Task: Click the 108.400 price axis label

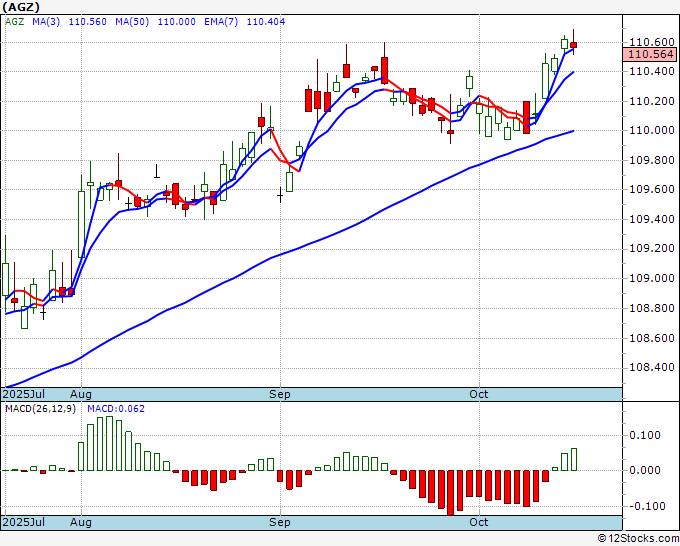Action: 652,367
